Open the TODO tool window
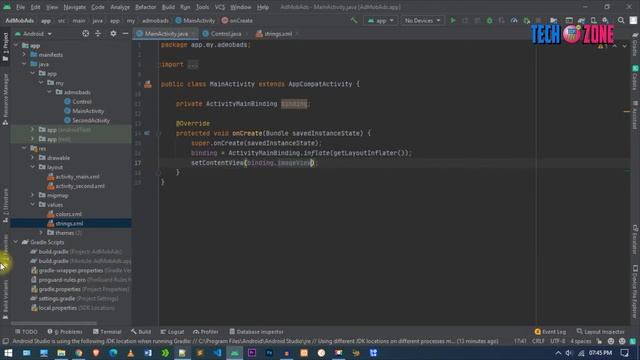640x360 pixels. pyautogui.click(x=26, y=332)
